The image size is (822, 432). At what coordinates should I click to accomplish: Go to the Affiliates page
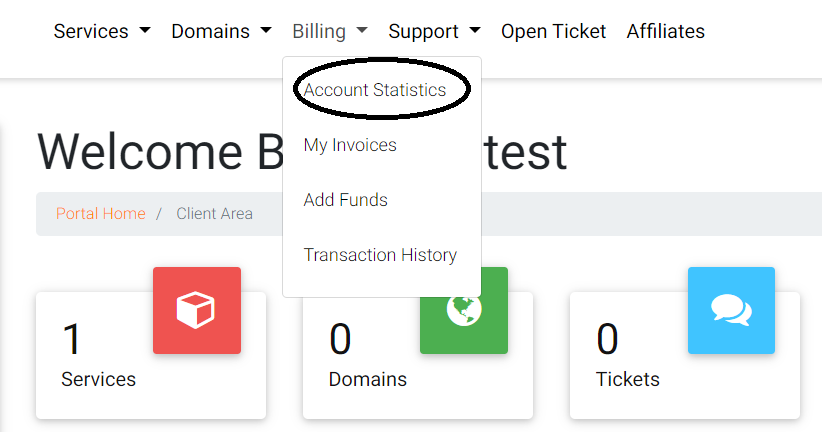pos(666,31)
